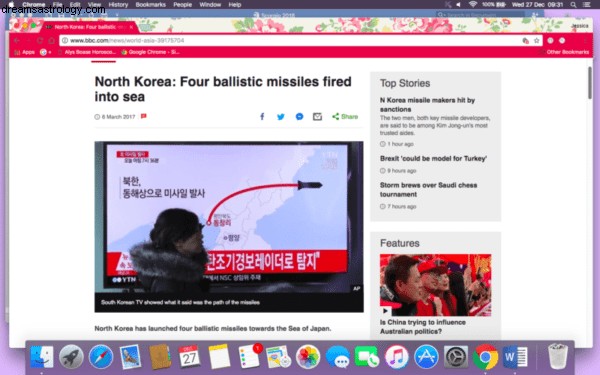This screenshot has width=600, height=375.
Task: Click the missile path news image
Action: point(229,217)
